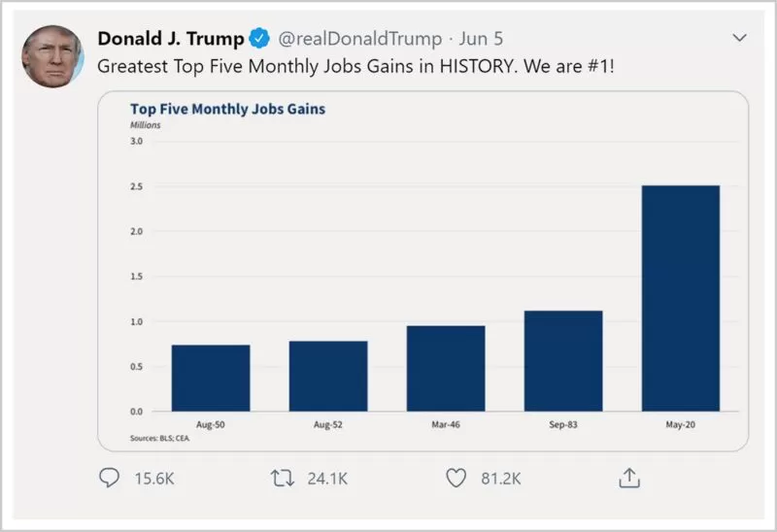The height and width of the screenshot is (532, 777).
Task: Select the Sep-83 bar in chart
Action: click(563, 360)
